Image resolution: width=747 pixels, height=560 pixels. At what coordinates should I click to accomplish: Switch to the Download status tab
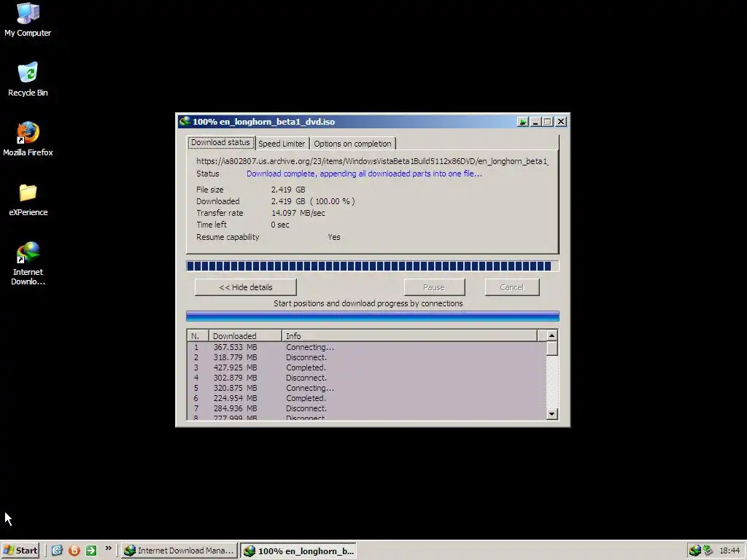point(220,142)
